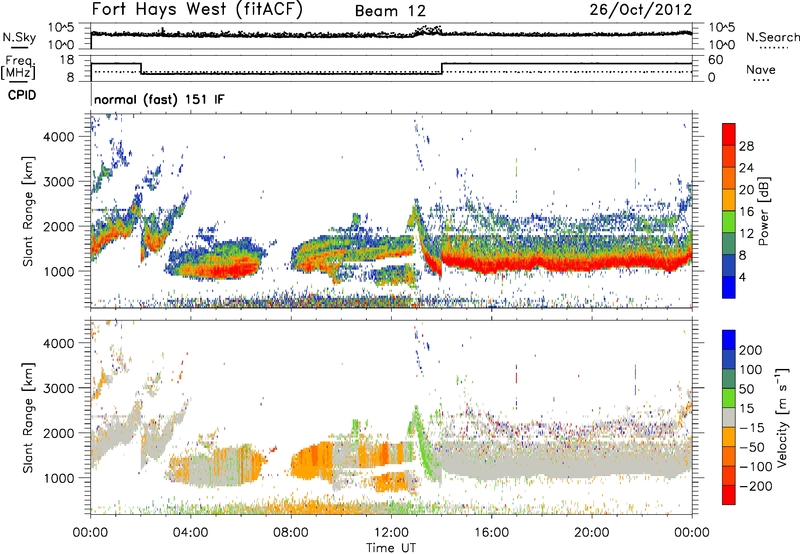
Task: Click the '12:00' time tick label
Action: (x=391, y=533)
